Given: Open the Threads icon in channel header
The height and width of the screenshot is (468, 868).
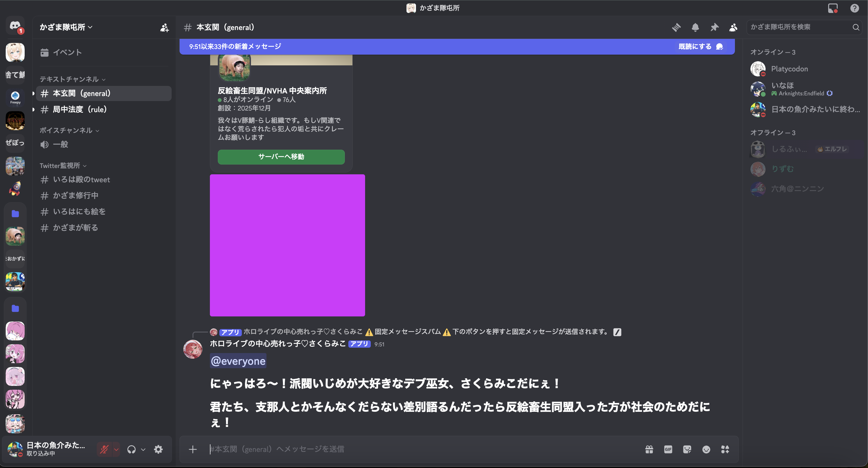Looking at the screenshot, I should [676, 27].
